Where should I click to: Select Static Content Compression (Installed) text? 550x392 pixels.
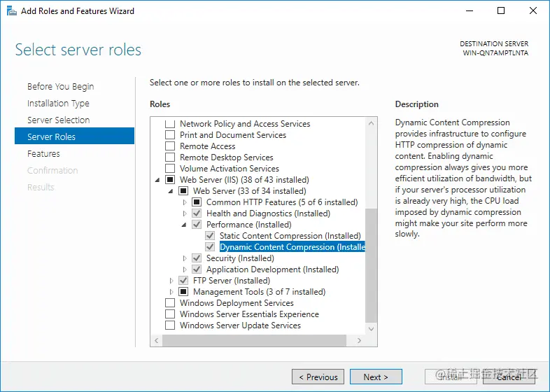[290, 236]
